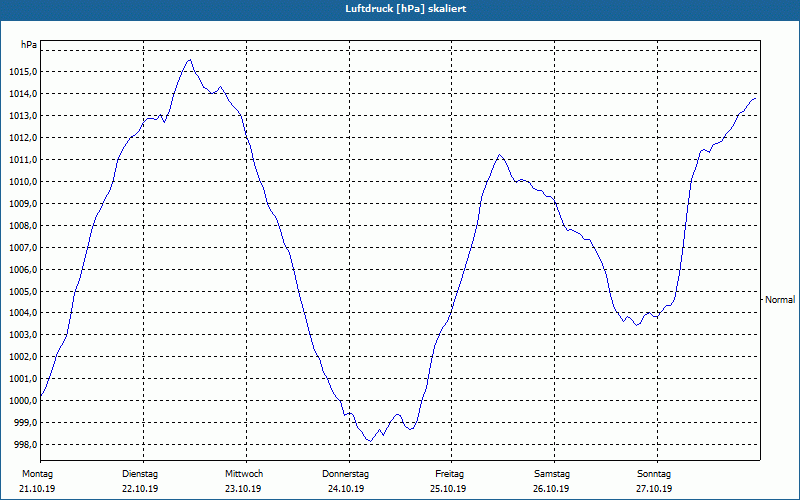This screenshot has height=500, width=800.
Task: Click the date 27.10.19
Action: pyautogui.click(x=654, y=489)
